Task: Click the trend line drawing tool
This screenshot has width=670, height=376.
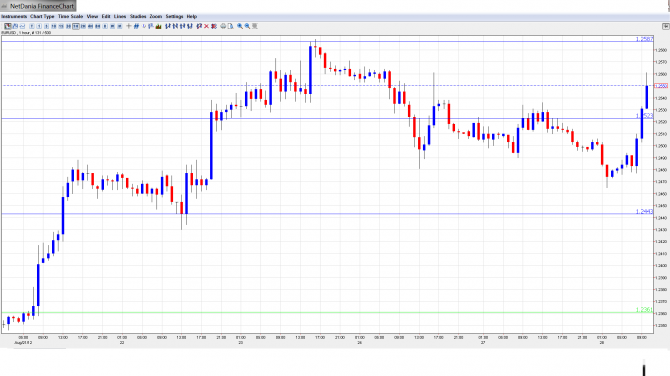Action: pyautogui.click(x=135, y=26)
